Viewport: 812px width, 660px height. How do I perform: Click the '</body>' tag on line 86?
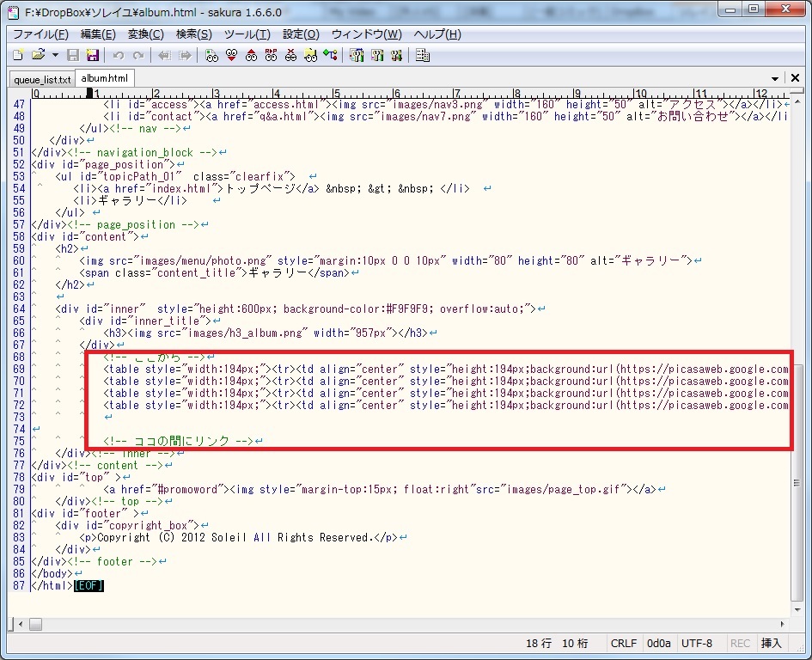(52, 573)
